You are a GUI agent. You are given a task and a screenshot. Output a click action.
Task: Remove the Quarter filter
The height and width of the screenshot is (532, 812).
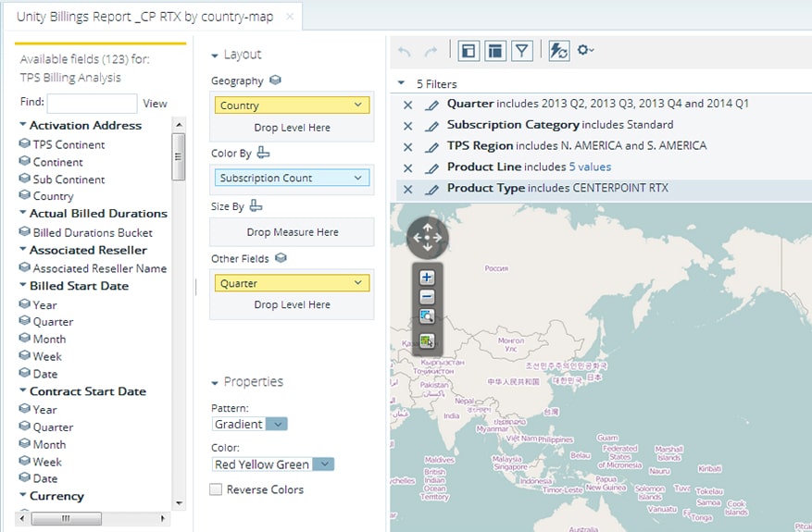[x=408, y=105]
